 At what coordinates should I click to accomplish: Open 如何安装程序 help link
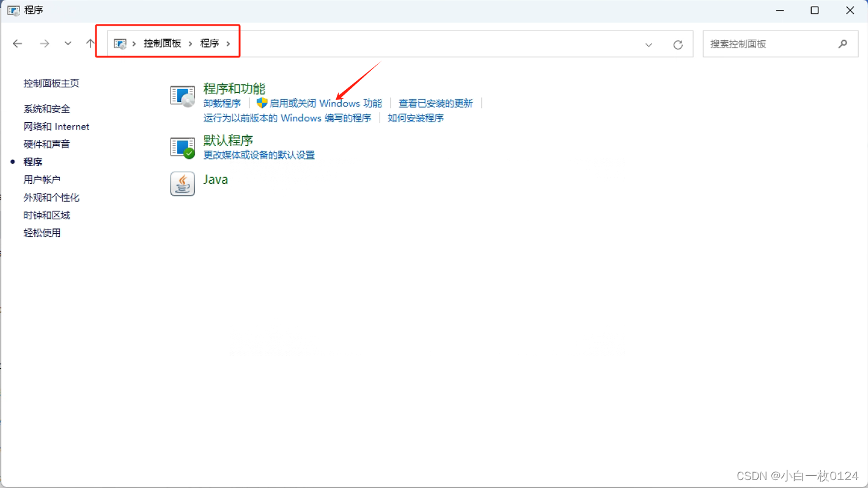pos(416,118)
